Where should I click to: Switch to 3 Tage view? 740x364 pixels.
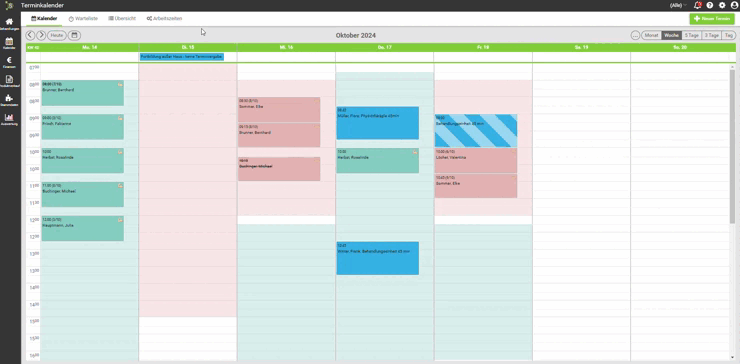pos(712,35)
